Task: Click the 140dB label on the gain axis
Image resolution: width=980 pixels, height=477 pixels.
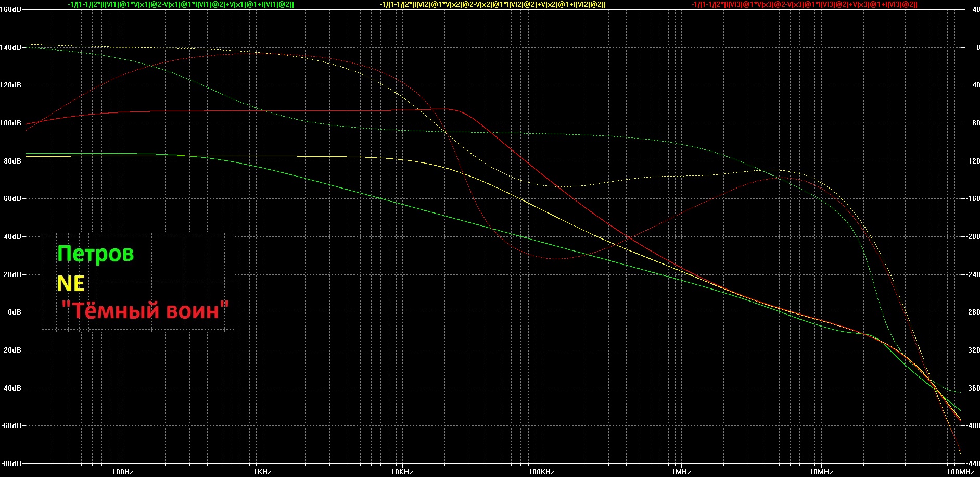Action: tap(11, 47)
